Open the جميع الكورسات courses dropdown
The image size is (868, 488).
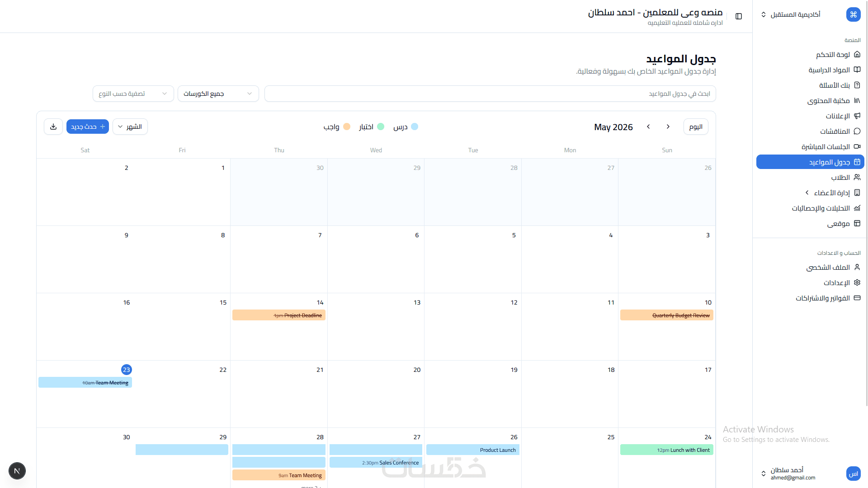tap(218, 94)
